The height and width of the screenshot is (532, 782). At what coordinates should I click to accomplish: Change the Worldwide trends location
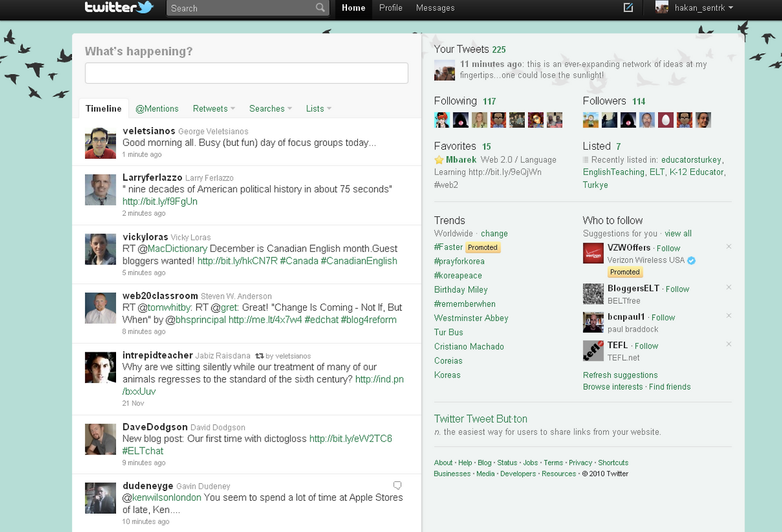(494, 234)
